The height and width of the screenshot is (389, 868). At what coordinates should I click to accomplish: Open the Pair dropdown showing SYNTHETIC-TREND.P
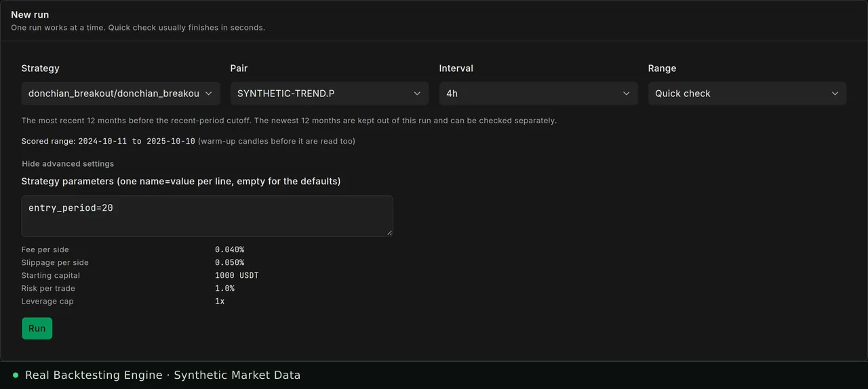pos(330,94)
